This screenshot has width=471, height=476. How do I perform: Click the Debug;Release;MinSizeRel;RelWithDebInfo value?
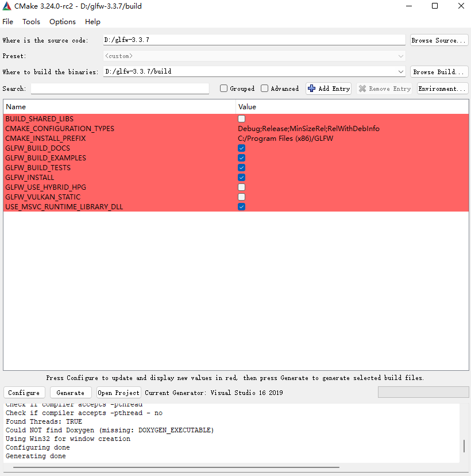[308, 129]
